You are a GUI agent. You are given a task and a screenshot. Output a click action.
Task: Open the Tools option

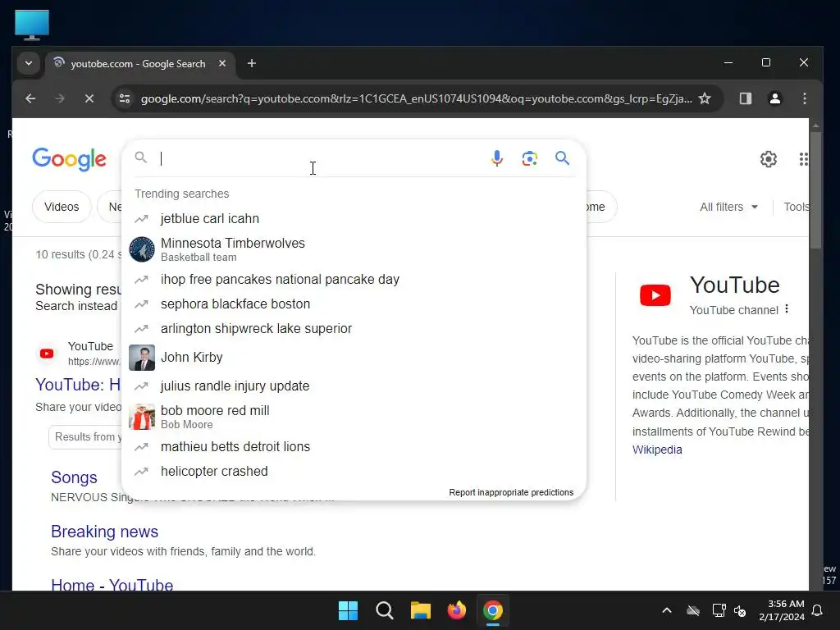point(796,207)
